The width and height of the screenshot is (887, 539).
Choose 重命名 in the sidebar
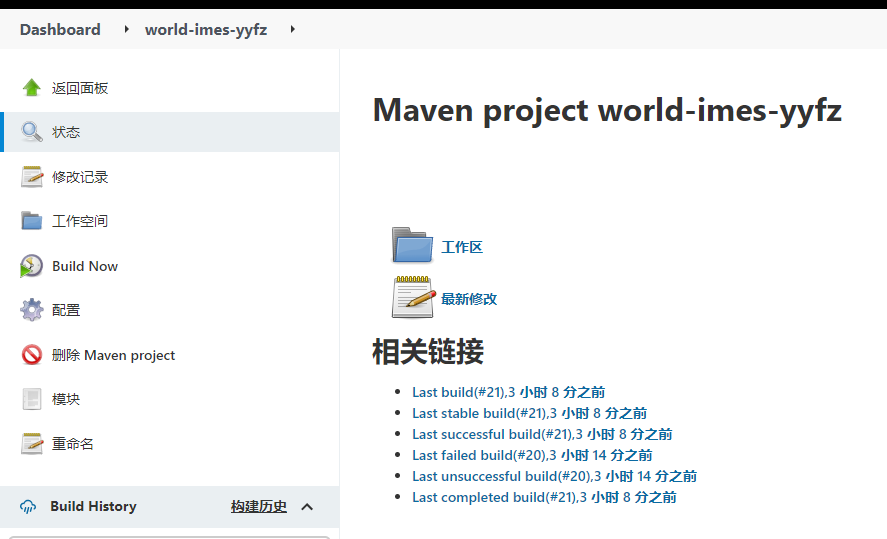(x=72, y=444)
